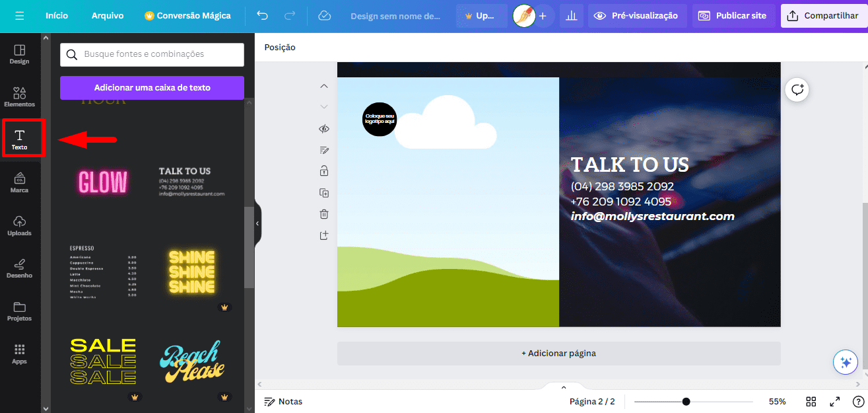Move page up with the up chevron
Screen dimensions: 868x413
[x=324, y=86]
